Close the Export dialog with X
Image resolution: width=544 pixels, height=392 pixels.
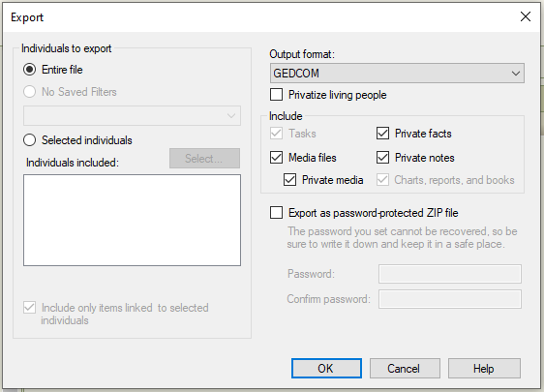click(x=526, y=16)
